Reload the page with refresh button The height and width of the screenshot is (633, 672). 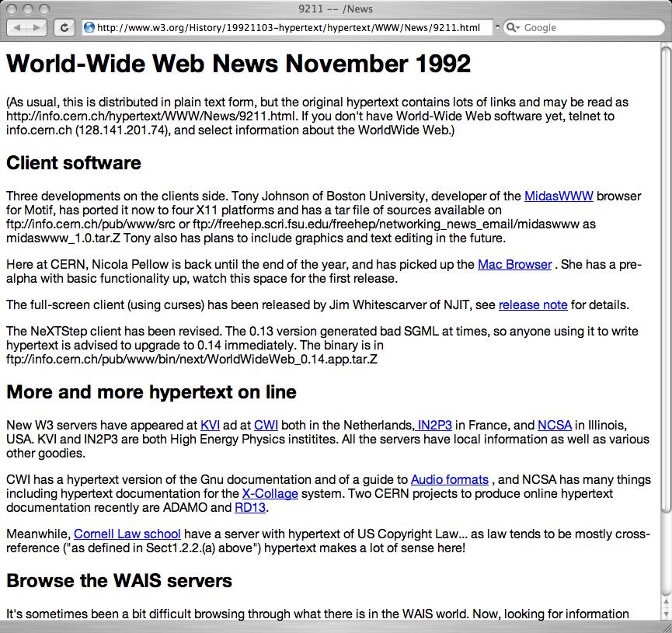[x=64, y=28]
